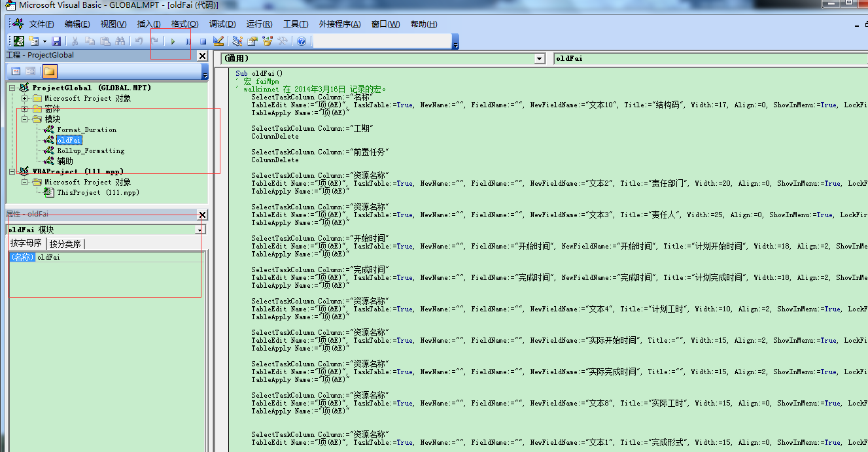
Task: Collapse Microsoft Project 对象 under VBAProject
Action: (x=25, y=182)
